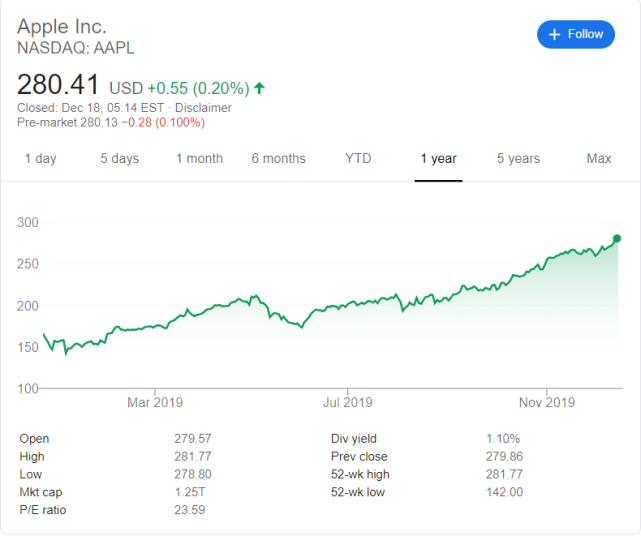Click the 52-wk low value 142.00
This screenshot has height=536, width=641.
pos(504,492)
